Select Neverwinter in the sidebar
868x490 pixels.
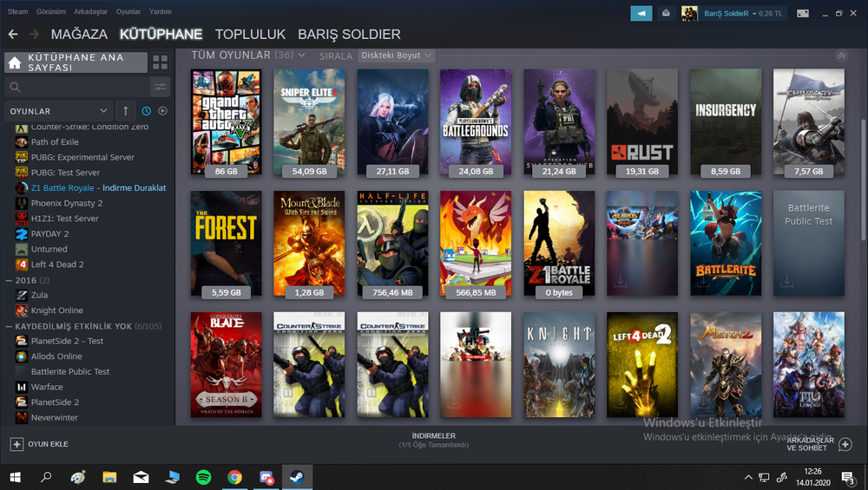click(x=54, y=418)
